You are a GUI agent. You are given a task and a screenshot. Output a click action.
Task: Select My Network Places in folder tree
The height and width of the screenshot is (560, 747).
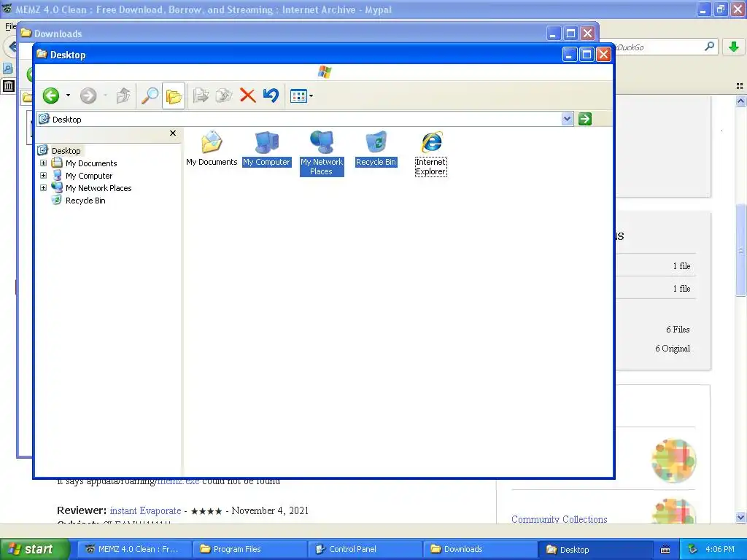click(x=98, y=188)
